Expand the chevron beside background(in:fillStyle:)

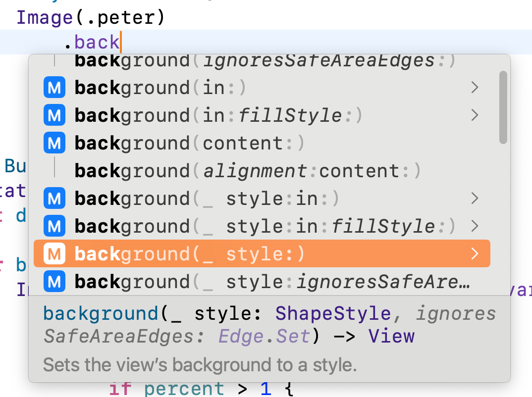(x=475, y=115)
